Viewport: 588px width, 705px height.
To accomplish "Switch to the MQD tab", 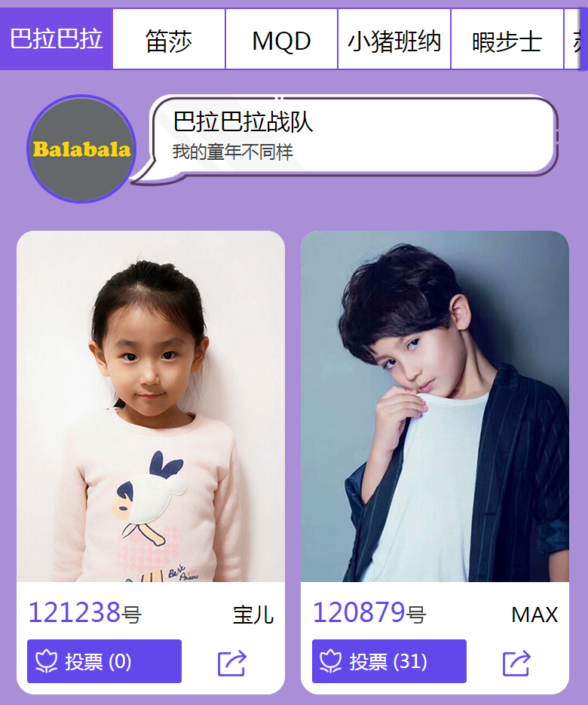I will click(281, 39).
